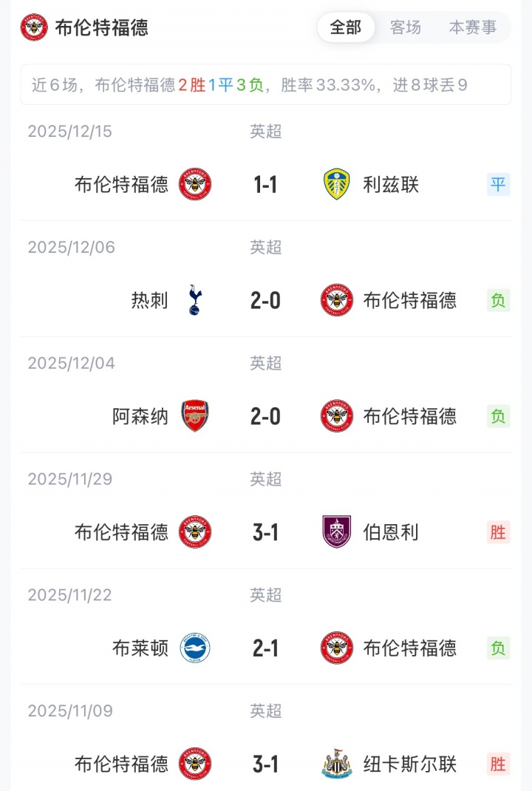Click the recent six matches summary text

250,85
